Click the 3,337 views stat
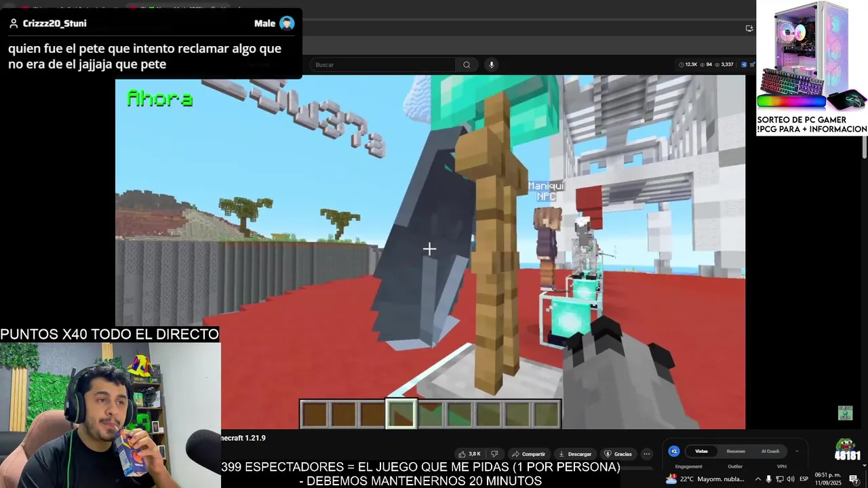The image size is (868, 488). tap(724, 65)
